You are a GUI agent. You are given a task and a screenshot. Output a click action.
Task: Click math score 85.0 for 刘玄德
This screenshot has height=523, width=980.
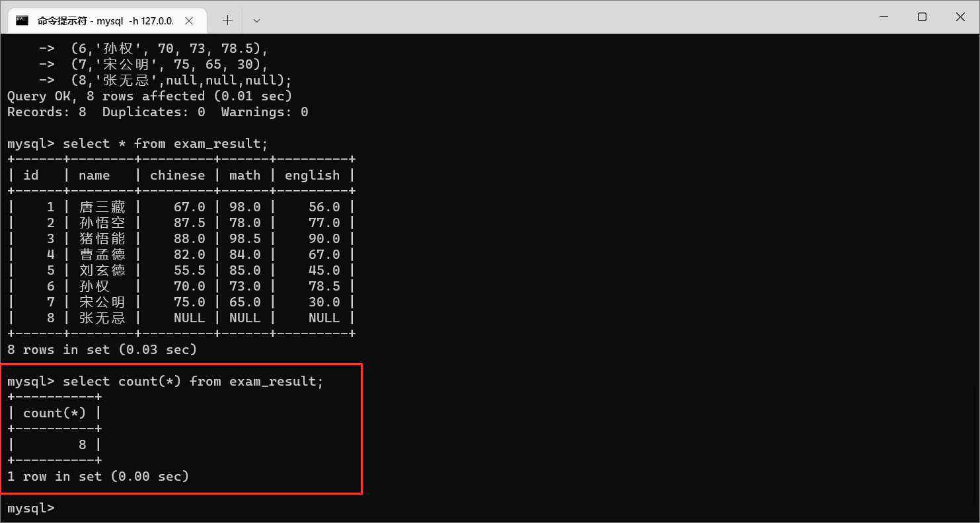point(245,270)
